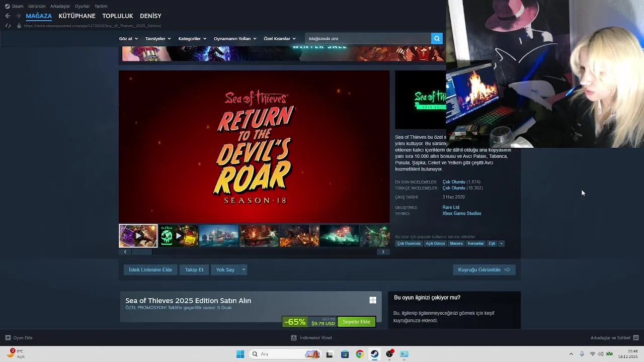Open the Windows Start menu
The height and width of the screenshot is (362, 644).
pyautogui.click(x=240, y=354)
